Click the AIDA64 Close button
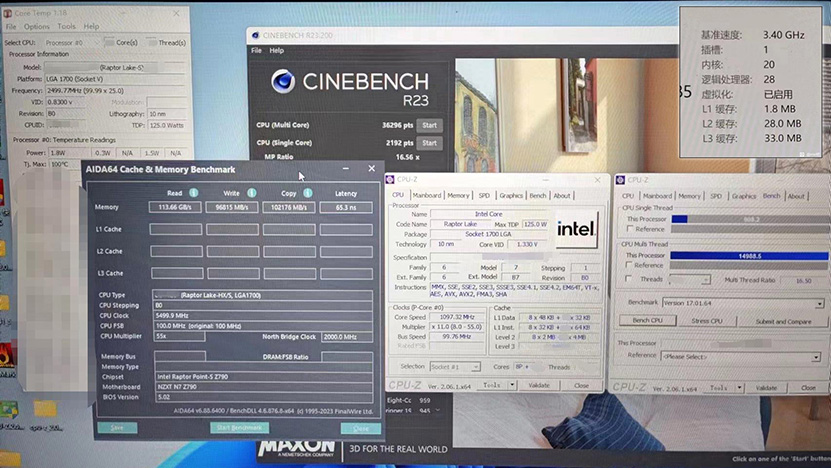The width and height of the screenshot is (831, 468). tap(361, 428)
